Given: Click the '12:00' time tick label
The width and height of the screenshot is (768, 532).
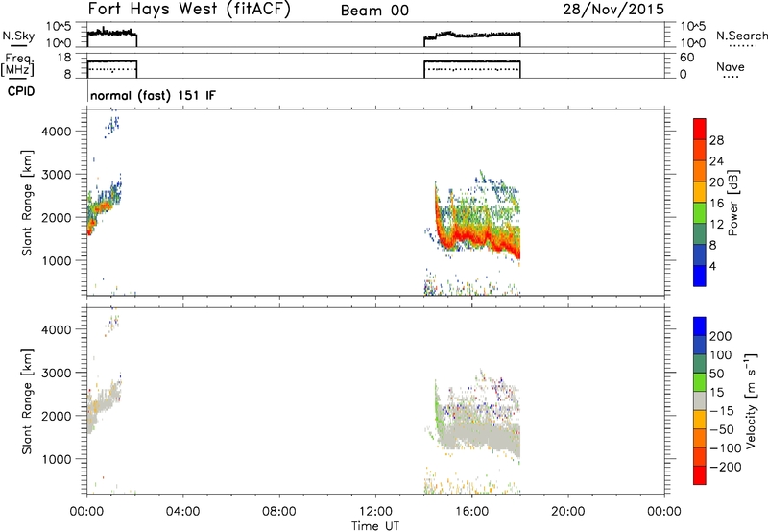Looking at the screenshot, I should click(375, 512).
